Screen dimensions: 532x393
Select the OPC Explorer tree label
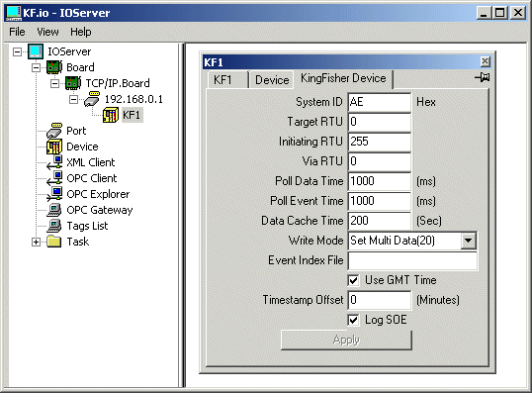98,194
